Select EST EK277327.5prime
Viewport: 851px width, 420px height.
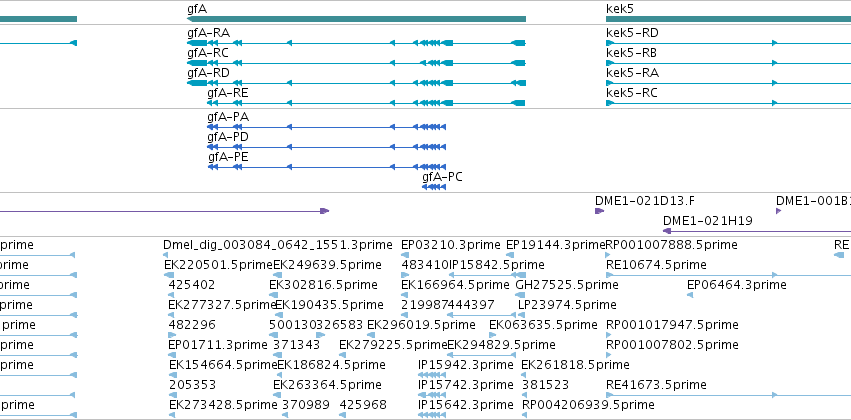(x=223, y=306)
